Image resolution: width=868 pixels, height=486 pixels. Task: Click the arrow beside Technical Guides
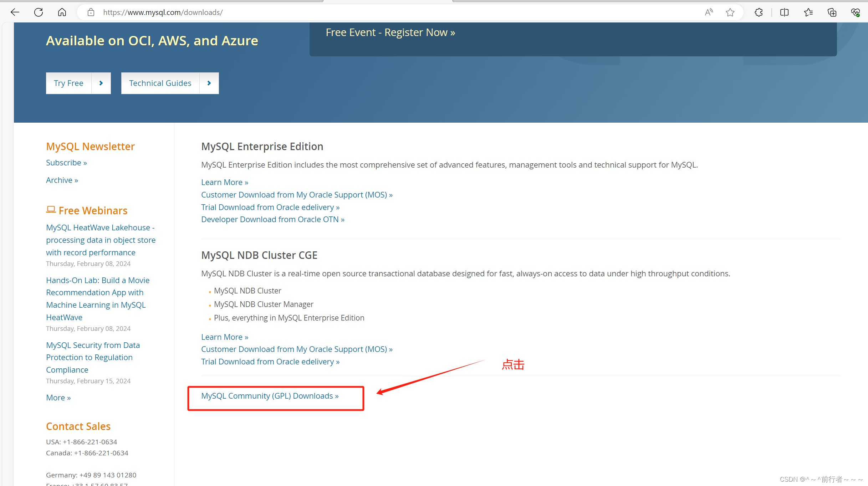(209, 83)
